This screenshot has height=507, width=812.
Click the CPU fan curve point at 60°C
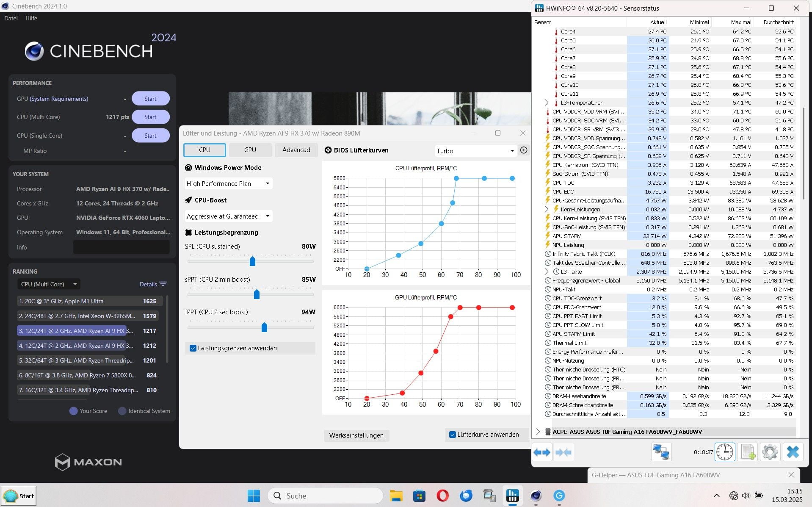click(x=441, y=223)
